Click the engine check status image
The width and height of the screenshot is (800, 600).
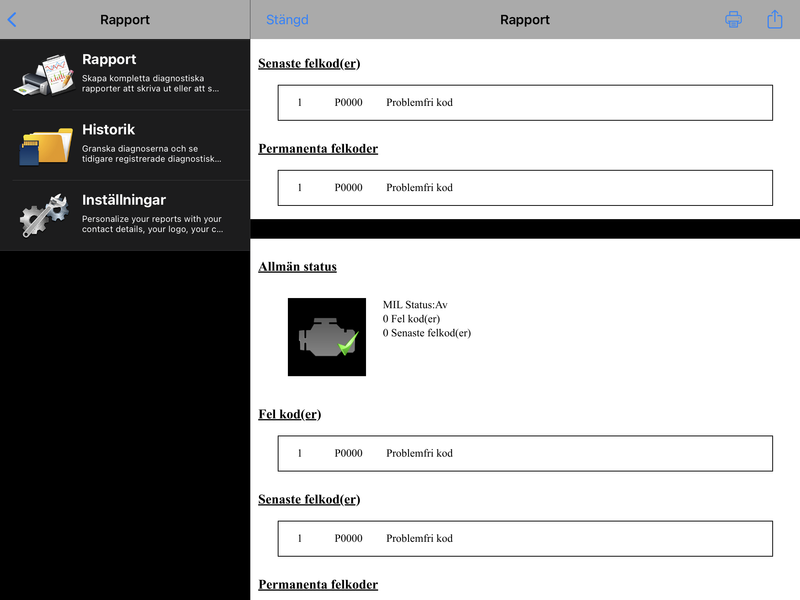click(x=327, y=337)
